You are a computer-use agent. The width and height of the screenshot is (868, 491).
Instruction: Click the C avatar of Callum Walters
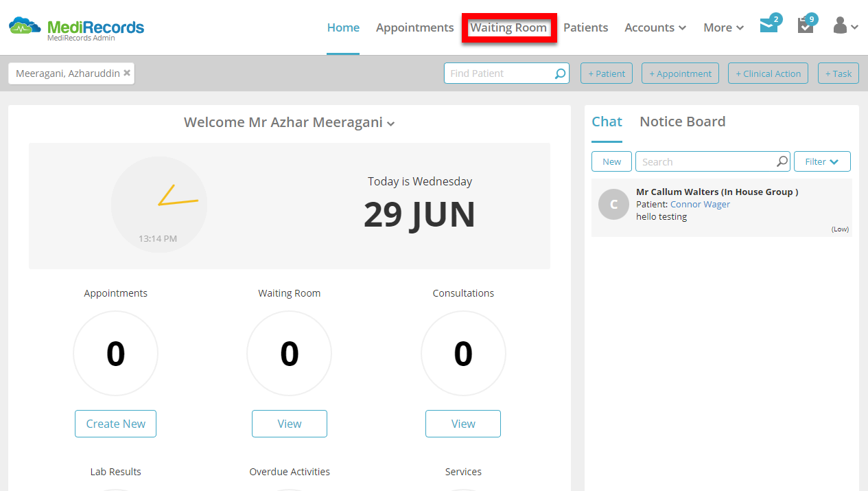613,204
